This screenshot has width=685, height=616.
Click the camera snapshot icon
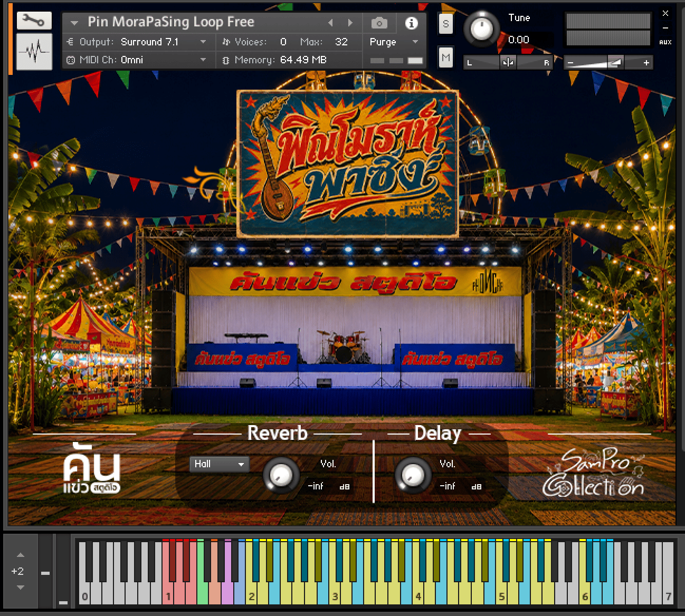coord(379,23)
